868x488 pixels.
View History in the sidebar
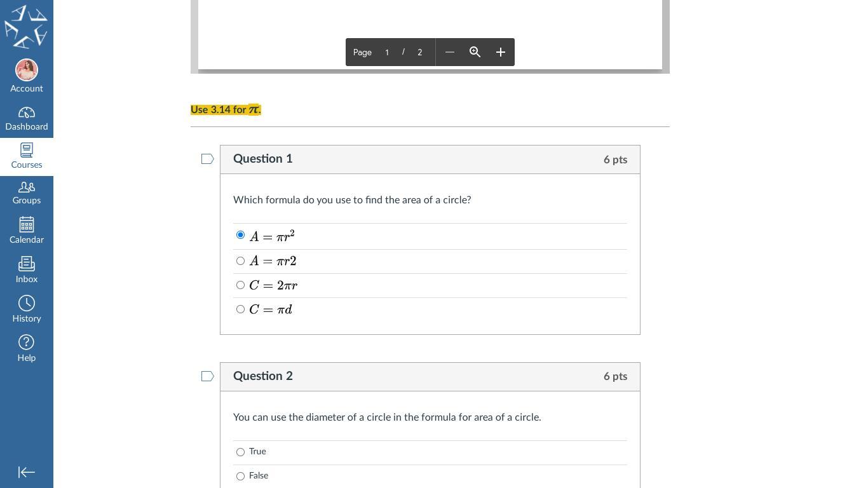pos(27,309)
